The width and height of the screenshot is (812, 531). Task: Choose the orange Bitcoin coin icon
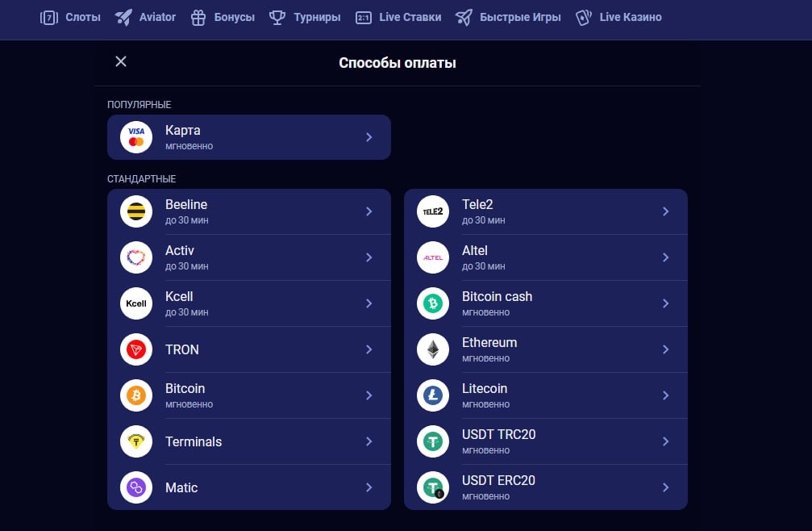[136, 395]
